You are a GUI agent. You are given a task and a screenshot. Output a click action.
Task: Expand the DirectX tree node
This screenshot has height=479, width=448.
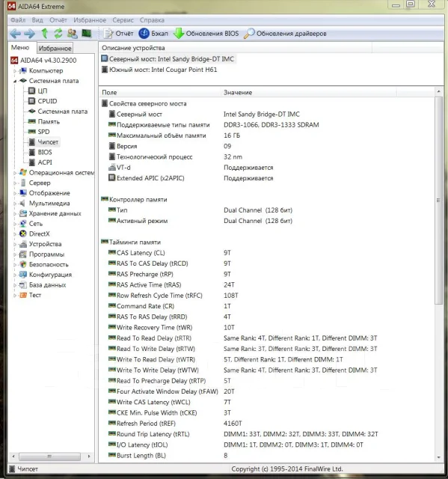coord(14,234)
